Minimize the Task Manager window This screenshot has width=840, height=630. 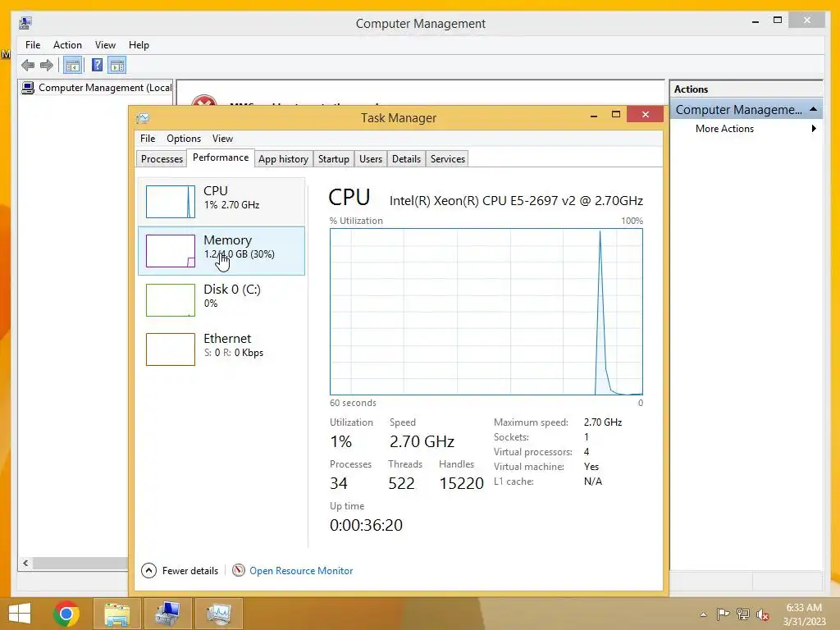(594, 115)
